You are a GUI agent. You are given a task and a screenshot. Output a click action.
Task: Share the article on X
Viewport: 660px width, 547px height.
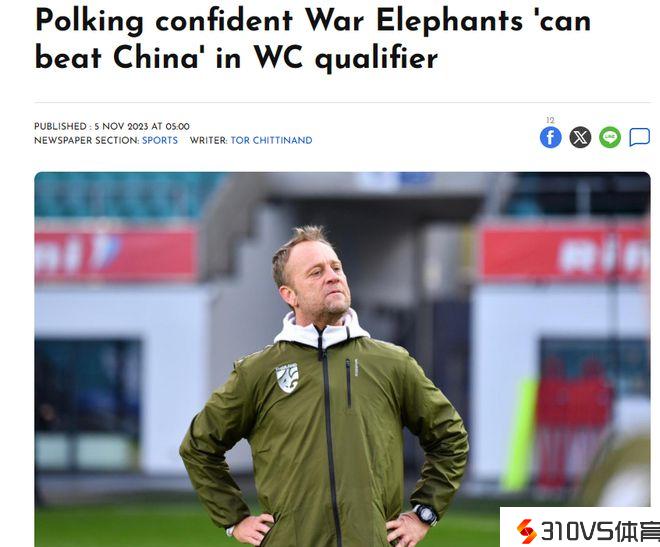pyautogui.click(x=580, y=138)
